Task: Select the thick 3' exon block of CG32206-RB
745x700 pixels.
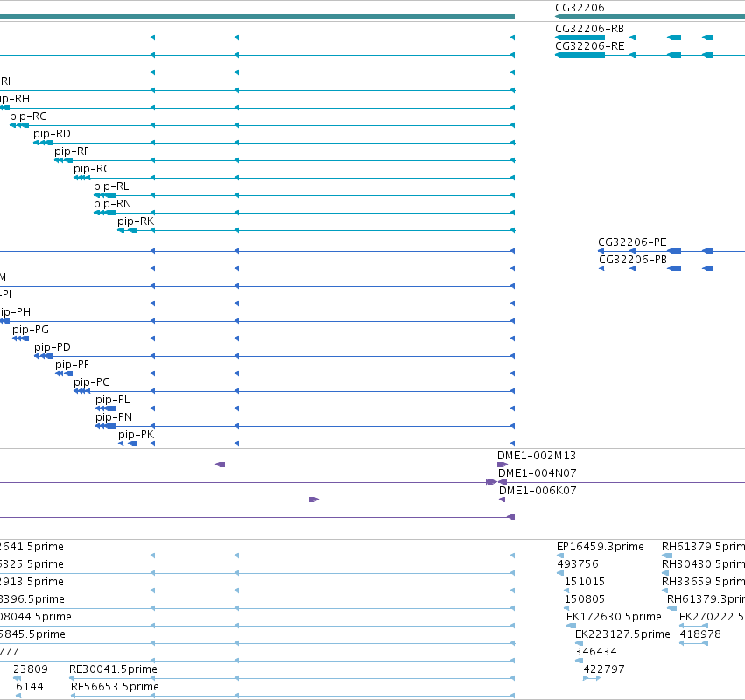Action: tap(580, 38)
